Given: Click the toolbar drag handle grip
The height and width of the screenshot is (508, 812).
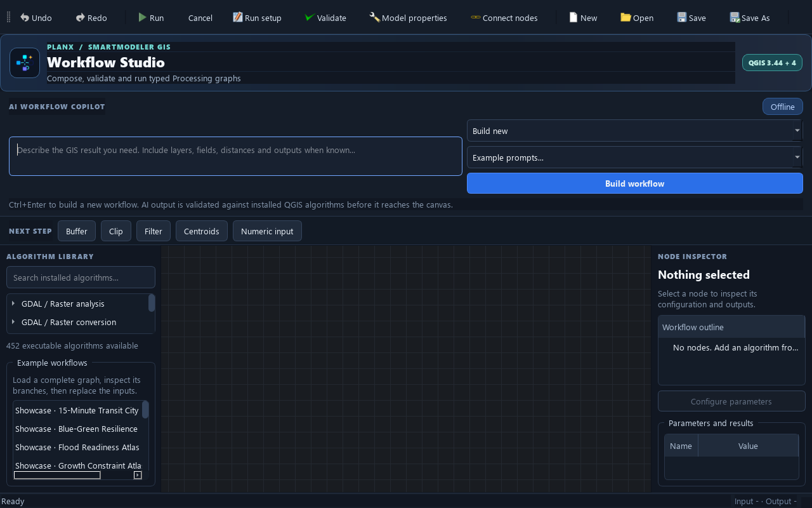Looking at the screenshot, I should point(8,18).
